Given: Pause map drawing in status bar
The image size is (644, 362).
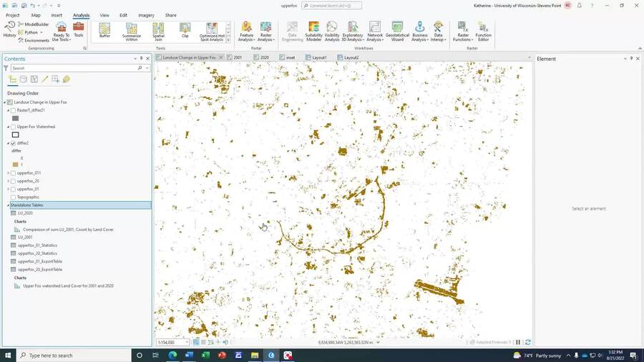Looking at the screenshot, I should point(518,342).
